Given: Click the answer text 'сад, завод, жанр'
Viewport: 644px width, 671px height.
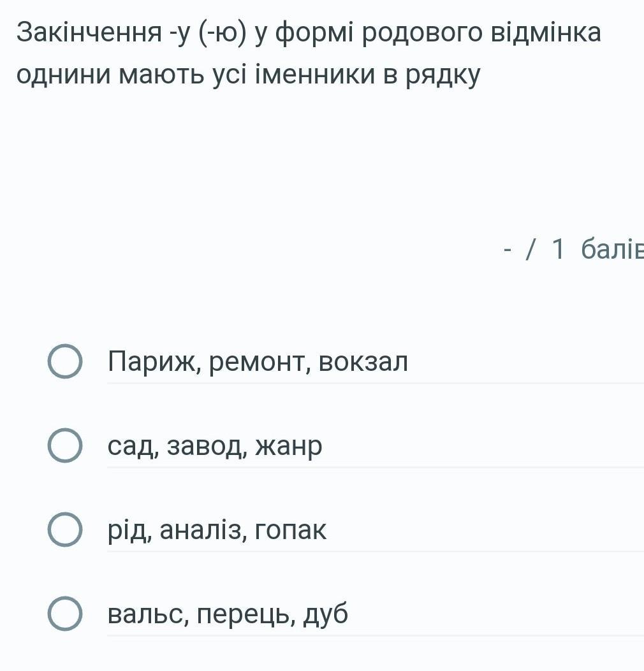Looking at the screenshot, I should point(214,447).
